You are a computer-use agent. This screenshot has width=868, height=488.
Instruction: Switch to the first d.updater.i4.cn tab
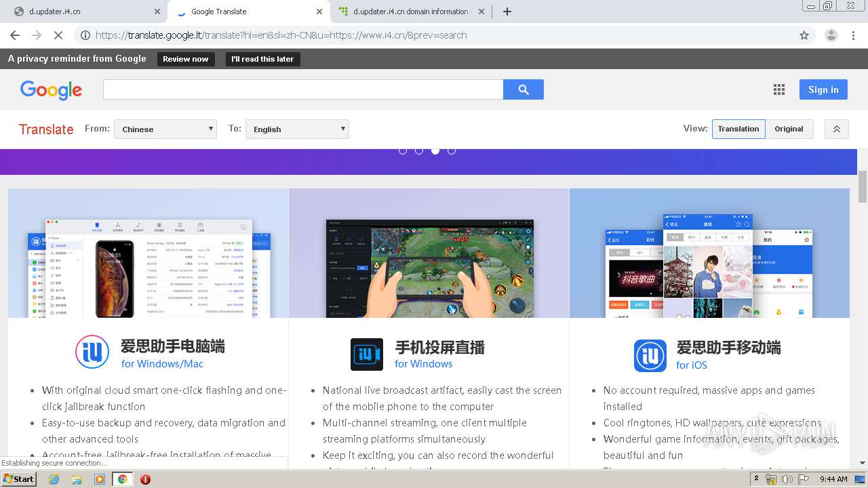[85, 12]
